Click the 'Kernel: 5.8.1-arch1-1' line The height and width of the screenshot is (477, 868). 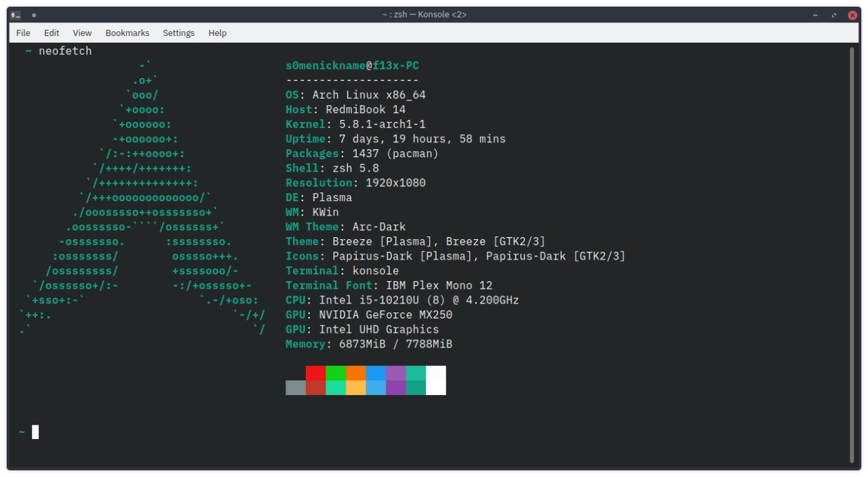click(355, 124)
